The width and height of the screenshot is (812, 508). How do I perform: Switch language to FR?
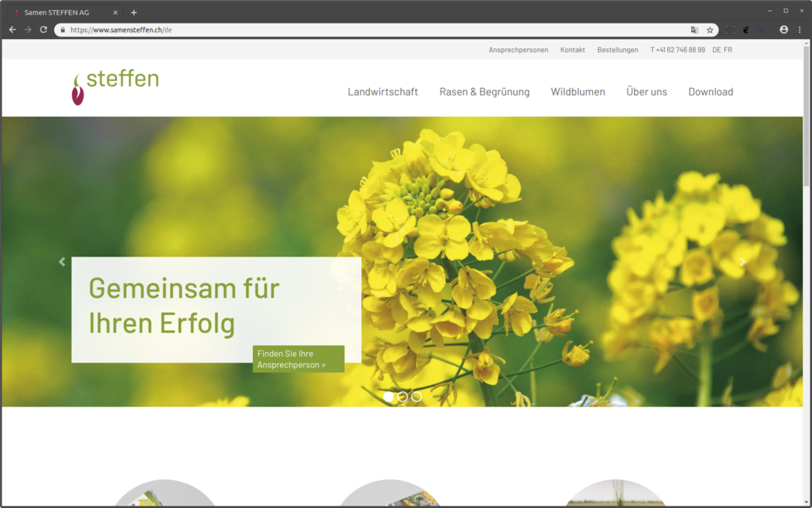point(728,50)
